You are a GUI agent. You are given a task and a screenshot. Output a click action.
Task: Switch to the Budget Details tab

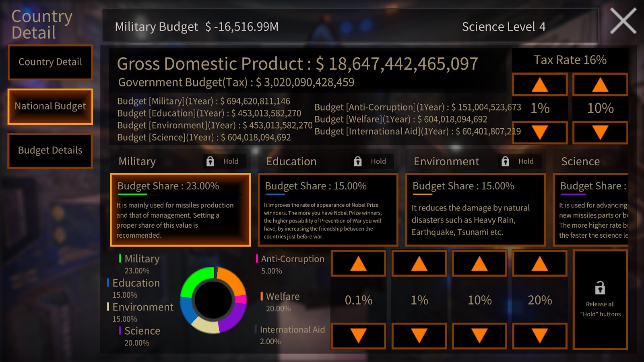pos(50,150)
